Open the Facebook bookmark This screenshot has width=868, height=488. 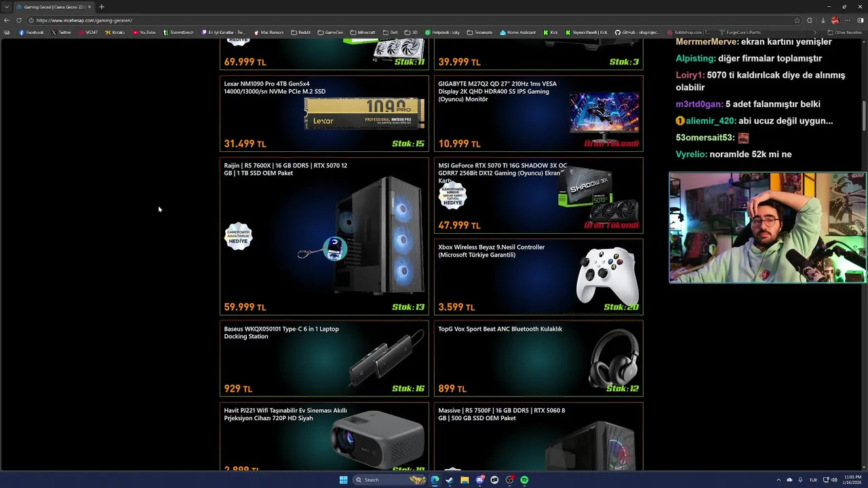(x=31, y=33)
